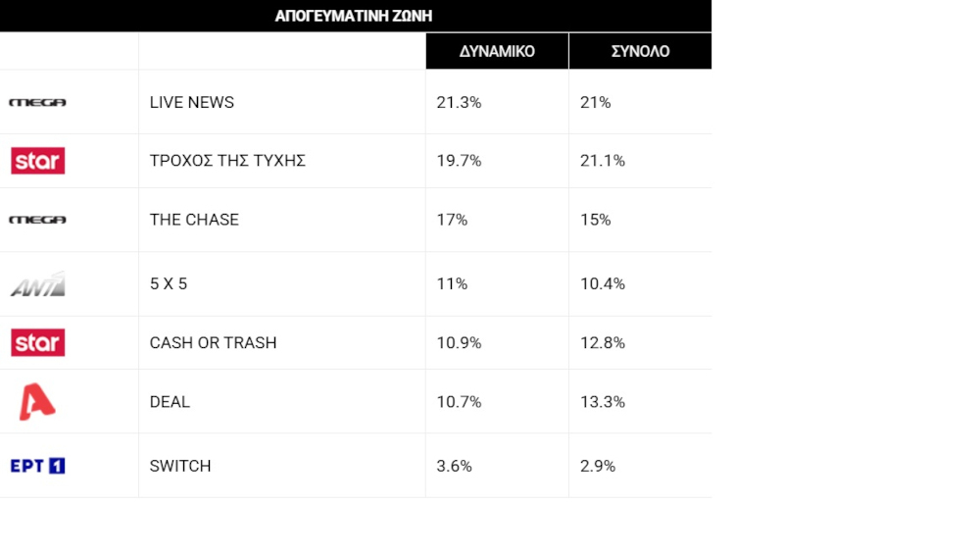Click THE CHASE program name
This screenshot has height=556, width=980.
(194, 220)
